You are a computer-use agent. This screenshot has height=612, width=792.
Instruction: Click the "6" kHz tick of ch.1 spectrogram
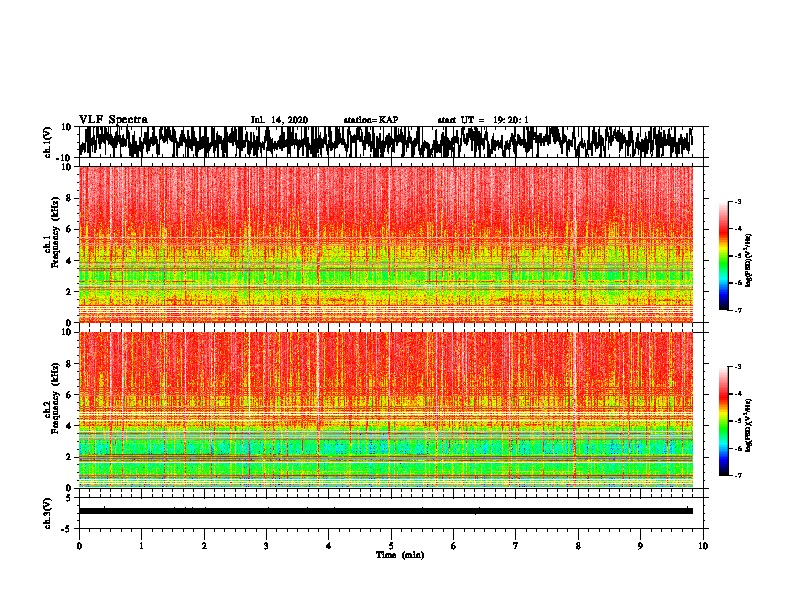69,230
